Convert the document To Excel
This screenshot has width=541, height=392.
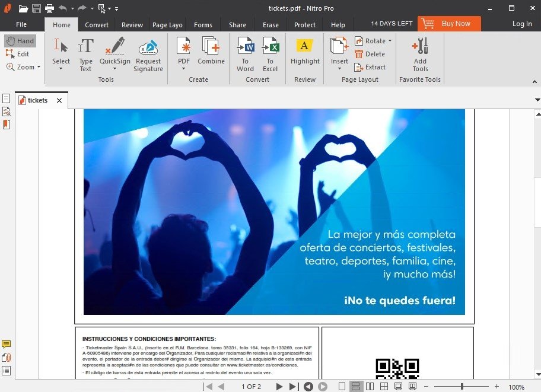tap(270, 54)
